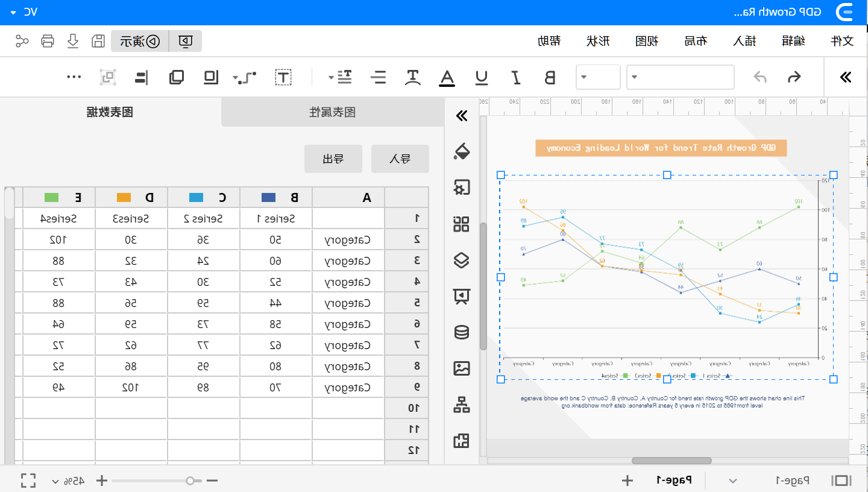Screen dimensions: 868x492
Task: Click the light blue swatch in column C
Action: point(196,197)
